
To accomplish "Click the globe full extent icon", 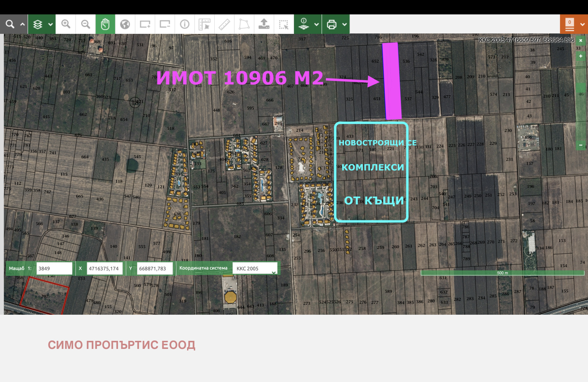I will click(125, 24).
